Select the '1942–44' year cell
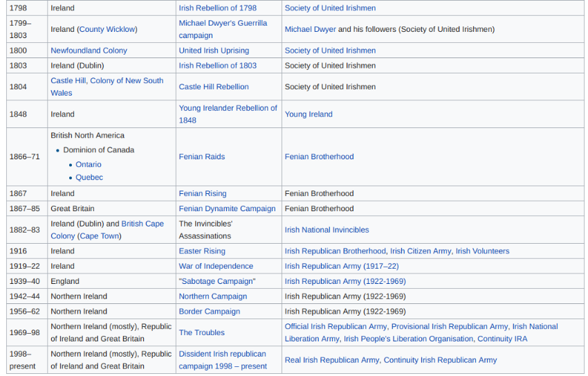This screenshot has height=376, width=588. pyautogui.click(x=26, y=296)
